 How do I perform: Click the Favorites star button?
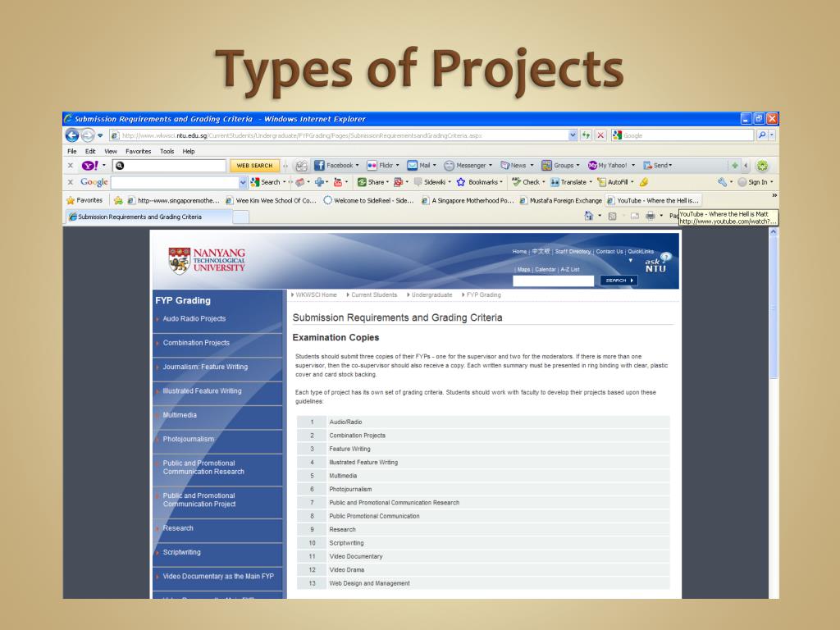[x=84, y=200]
